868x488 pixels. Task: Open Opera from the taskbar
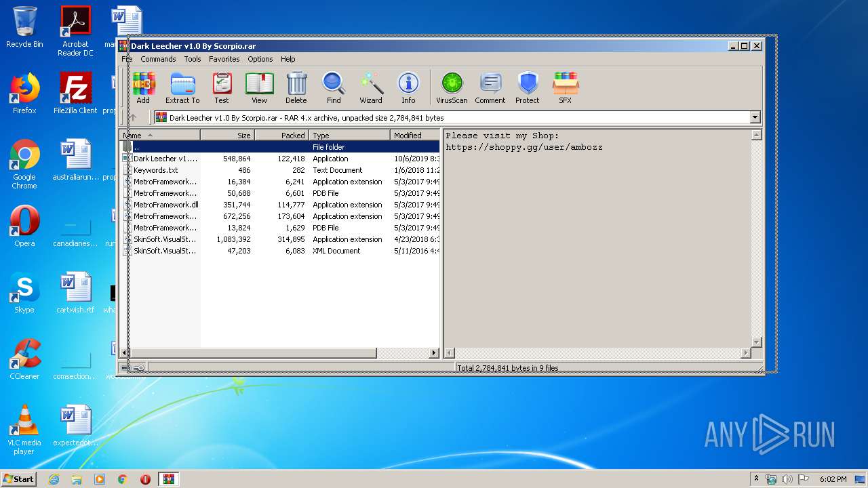pyautogui.click(x=145, y=479)
